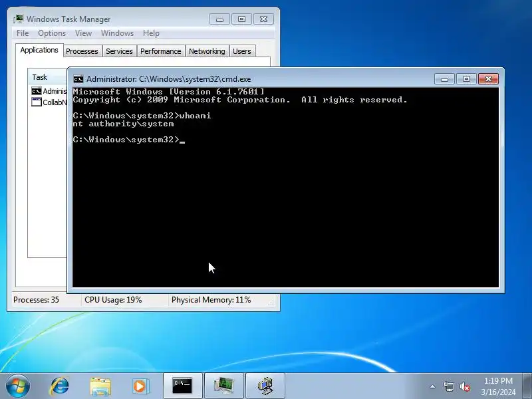Viewport: 532px width, 399px height.
Task: Click the cmd icon beside Adminis task
Action: (37, 91)
